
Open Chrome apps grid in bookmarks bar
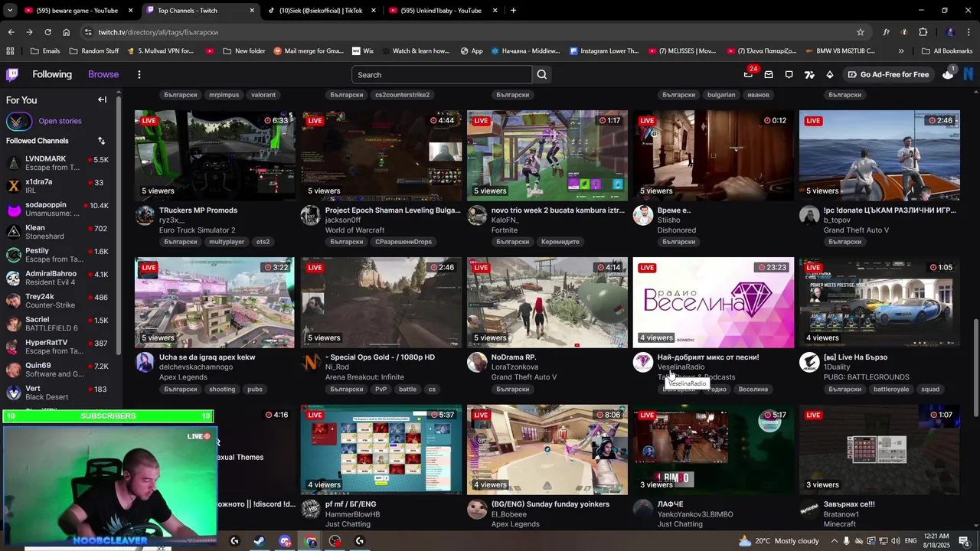10,51
